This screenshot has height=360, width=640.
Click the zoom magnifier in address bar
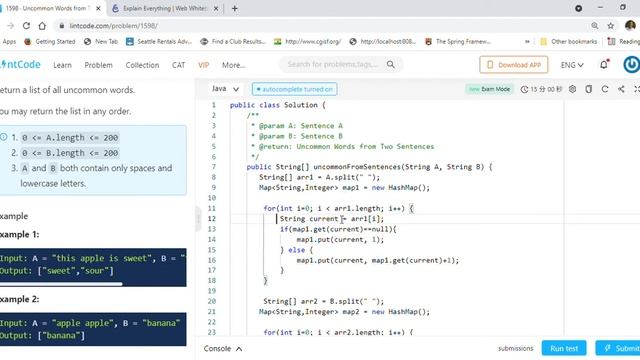(x=595, y=26)
